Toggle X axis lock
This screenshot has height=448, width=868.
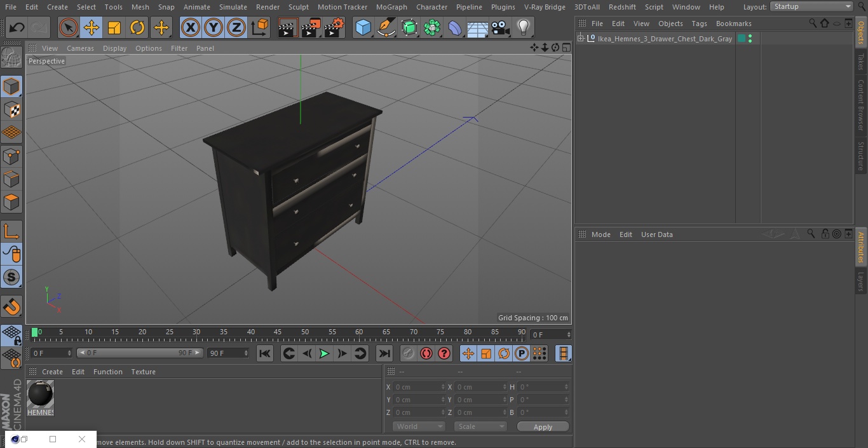click(190, 28)
